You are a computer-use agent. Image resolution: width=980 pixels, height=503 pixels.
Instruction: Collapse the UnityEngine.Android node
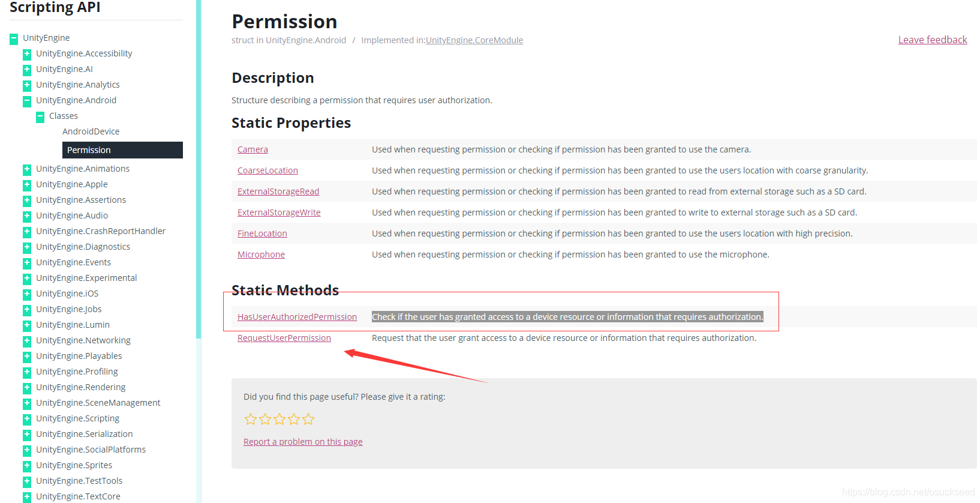(27, 101)
